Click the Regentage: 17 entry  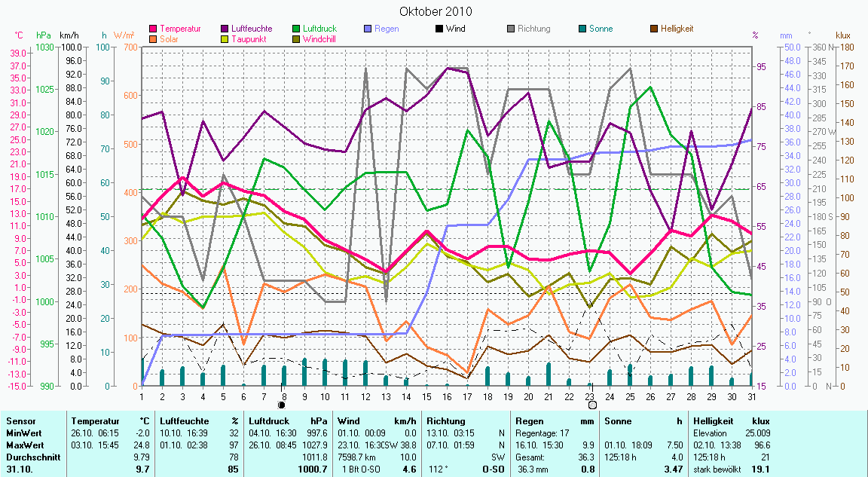pyautogui.click(x=542, y=433)
